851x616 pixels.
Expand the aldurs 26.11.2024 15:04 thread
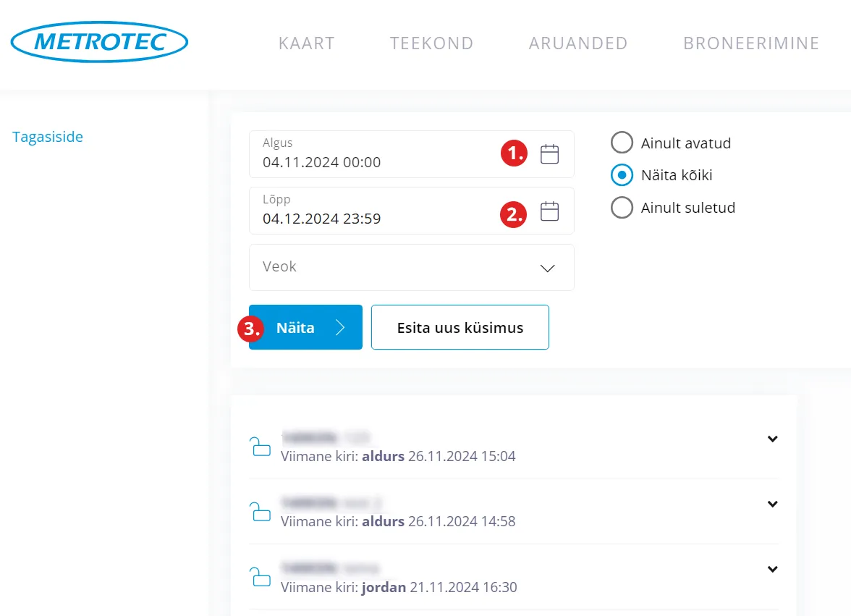click(x=772, y=439)
